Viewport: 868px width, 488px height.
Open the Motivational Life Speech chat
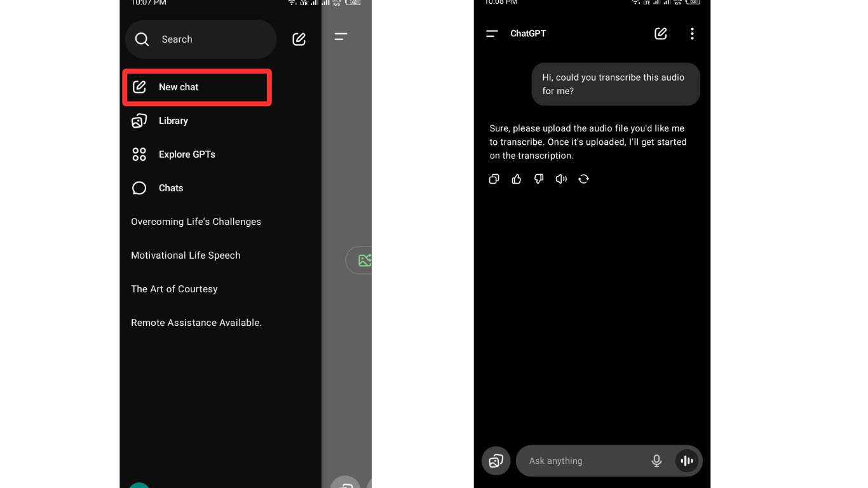pos(186,255)
